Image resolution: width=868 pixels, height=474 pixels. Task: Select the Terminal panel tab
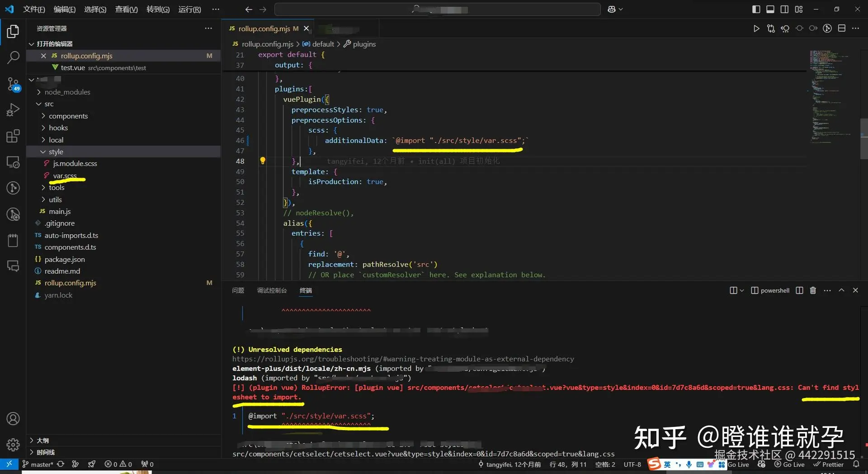point(306,290)
